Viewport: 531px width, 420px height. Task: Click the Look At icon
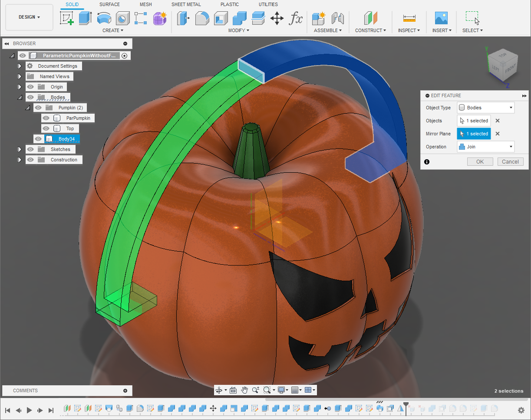[x=233, y=390]
